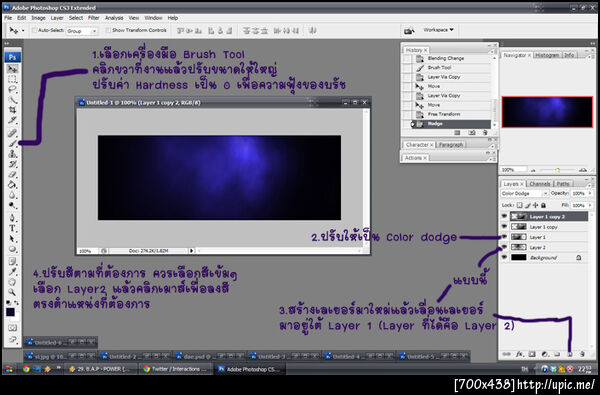Create new snapshot in the History panel
Screen dimensions: 600x395
tap(472, 132)
